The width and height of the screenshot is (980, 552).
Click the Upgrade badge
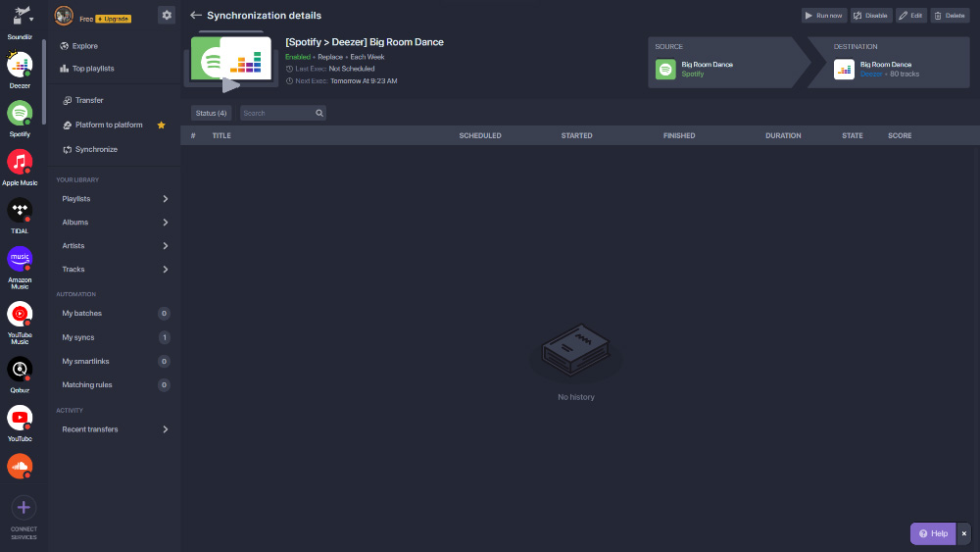tap(113, 19)
